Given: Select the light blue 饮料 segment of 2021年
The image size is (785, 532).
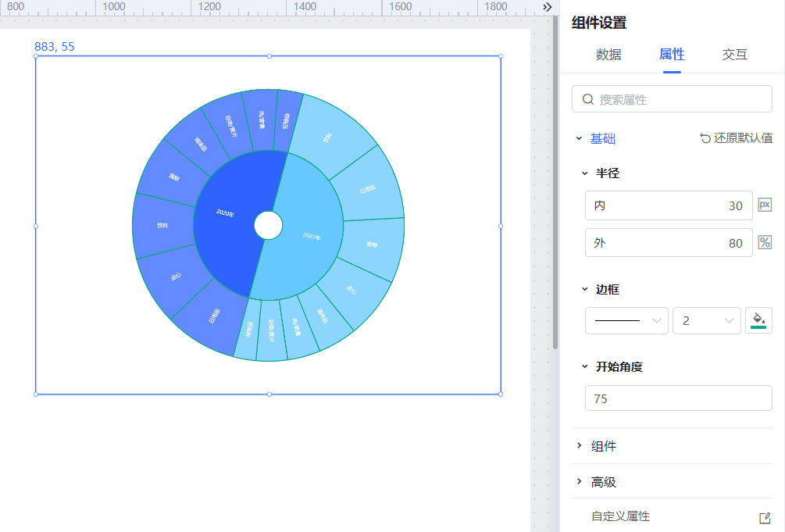Looking at the screenshot, I should pyautogui.click(x=327, y=137).
